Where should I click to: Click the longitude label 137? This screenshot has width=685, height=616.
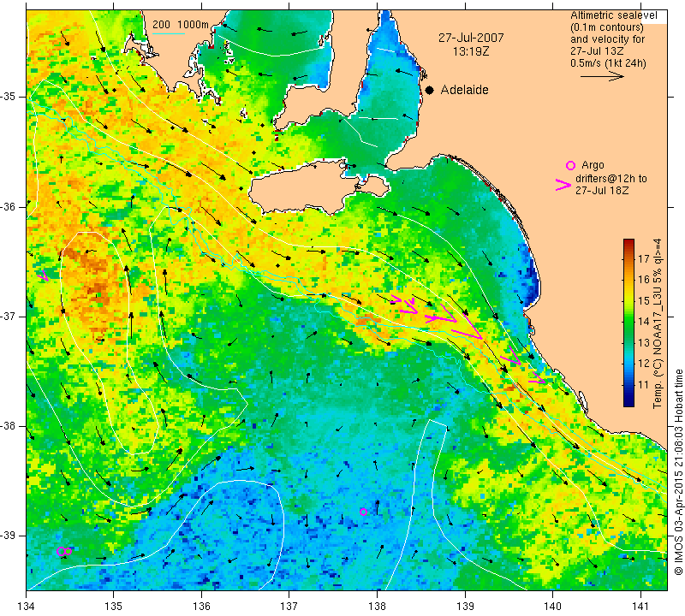289,606
